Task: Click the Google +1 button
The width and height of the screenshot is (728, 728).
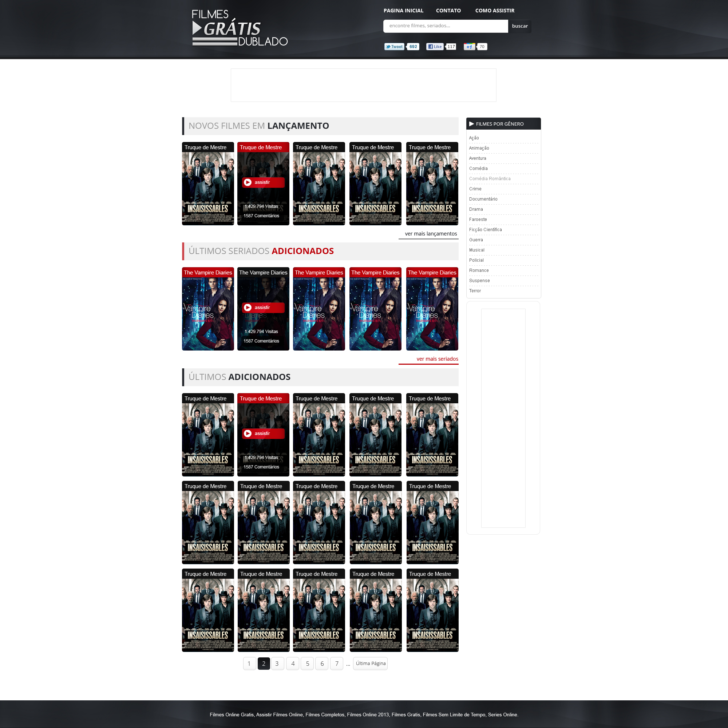Action: click(469, 47)
